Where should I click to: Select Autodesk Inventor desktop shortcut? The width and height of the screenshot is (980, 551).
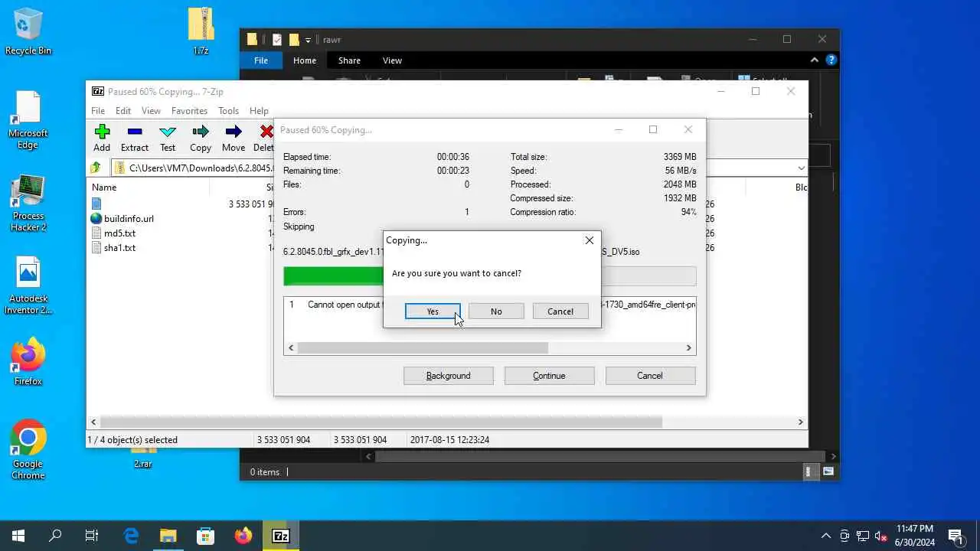tap(28, 285)
